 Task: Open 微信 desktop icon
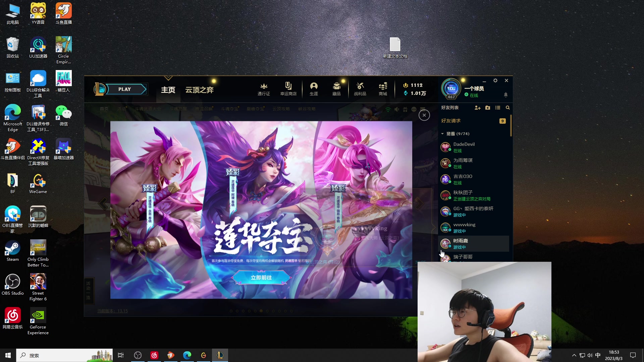click(64, 115)
